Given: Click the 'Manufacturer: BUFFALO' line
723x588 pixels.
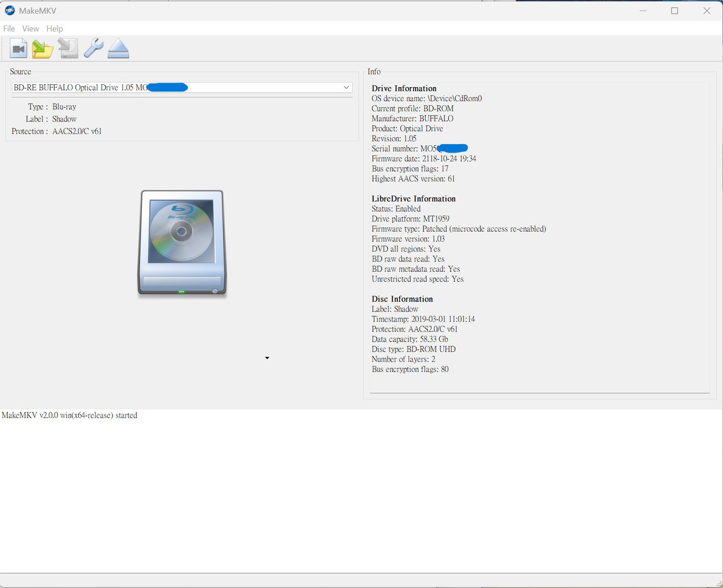Looking at the screenshot, I should (413, 119).
